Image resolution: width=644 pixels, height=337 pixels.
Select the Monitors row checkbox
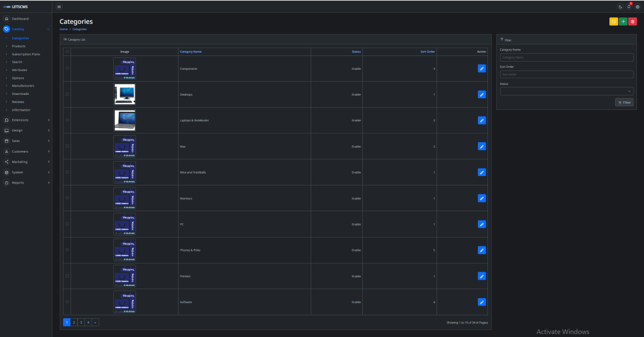[x=67, y=198]
